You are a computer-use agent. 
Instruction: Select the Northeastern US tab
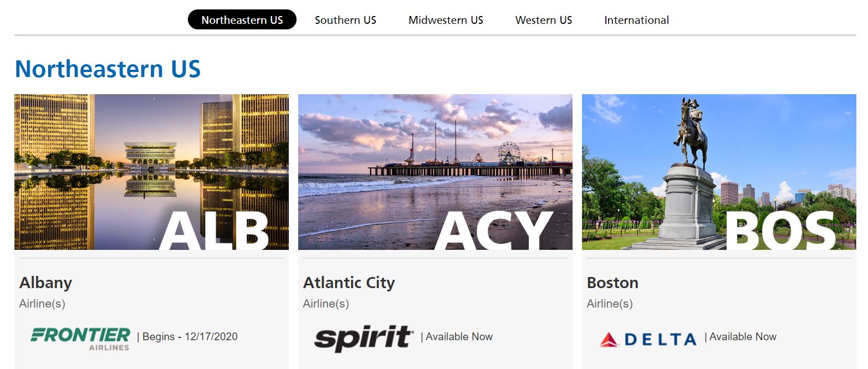pyautogui.click(x=242, y=20)
